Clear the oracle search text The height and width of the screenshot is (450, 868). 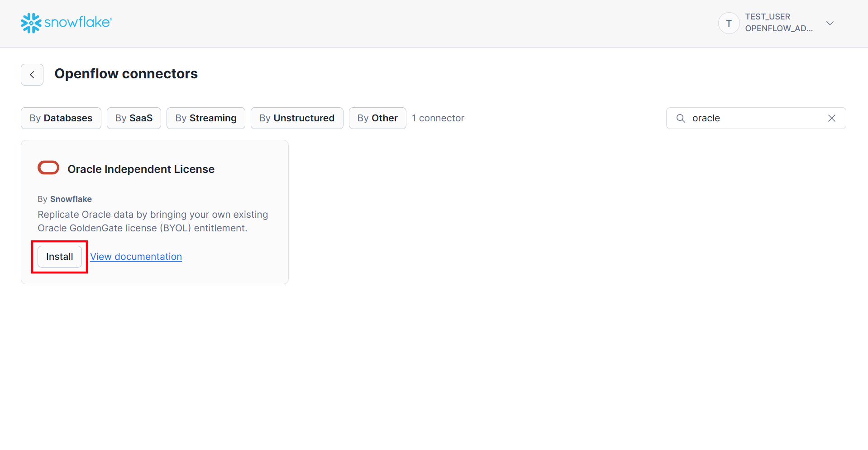[832, 118]
